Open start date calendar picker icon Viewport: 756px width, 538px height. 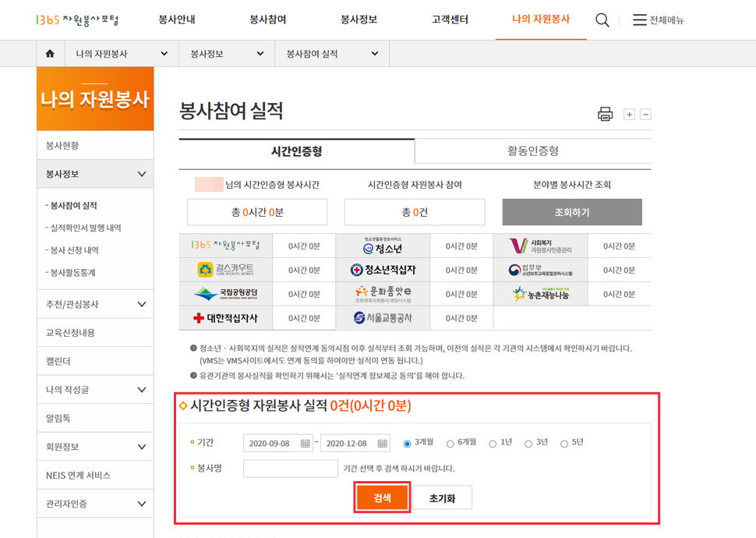306,444
